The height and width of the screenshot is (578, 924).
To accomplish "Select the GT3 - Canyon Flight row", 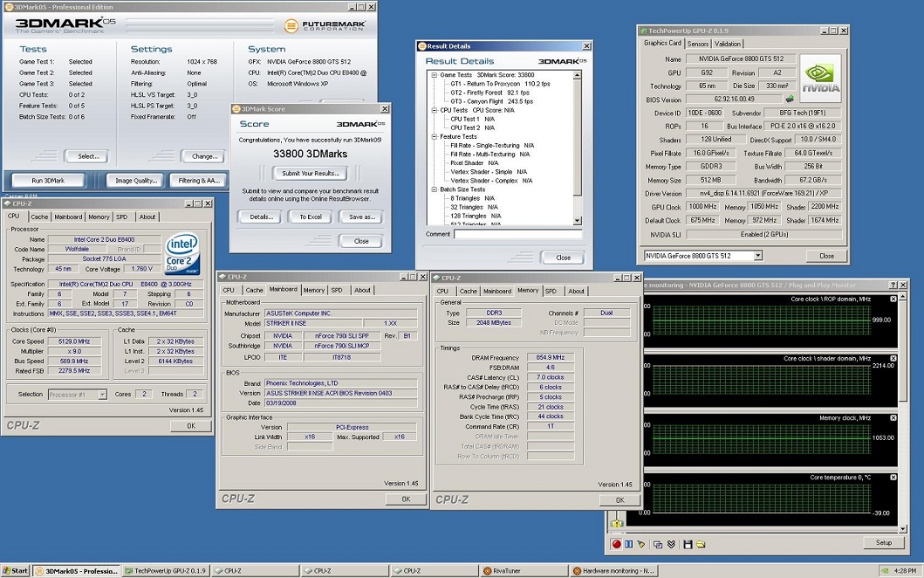I will coord(491,101).
